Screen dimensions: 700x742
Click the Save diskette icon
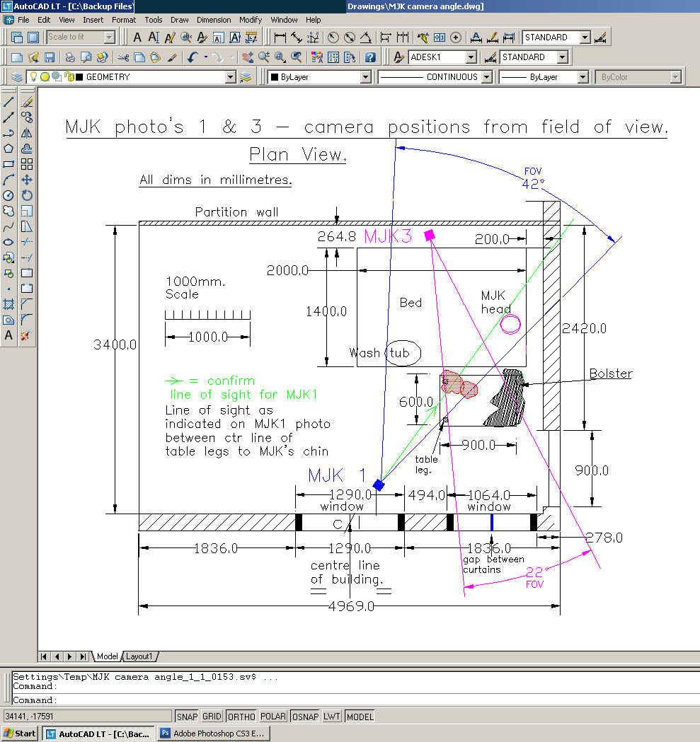tap(50, 57)
